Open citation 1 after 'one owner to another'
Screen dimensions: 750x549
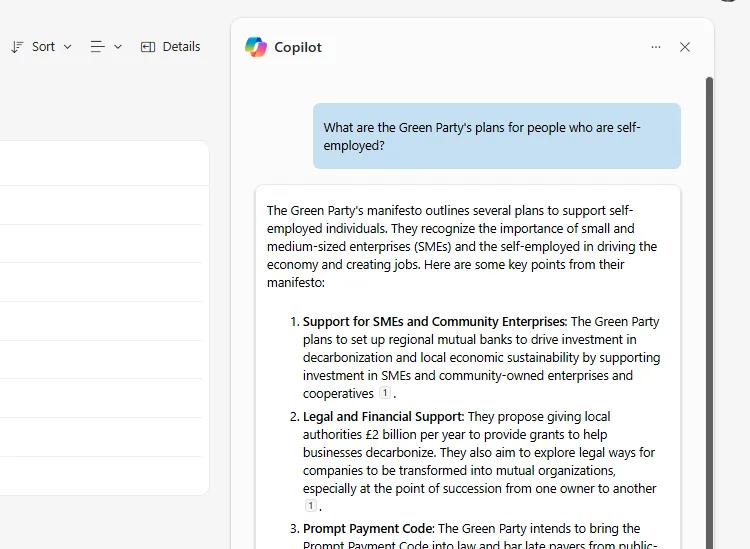310,507
